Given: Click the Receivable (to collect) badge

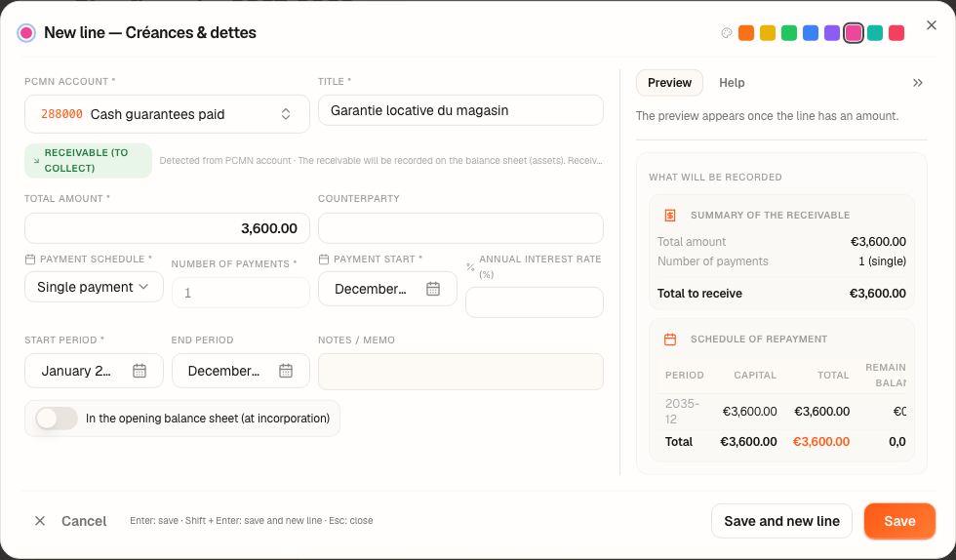Looking at the screenshot, I should (89, 160).
